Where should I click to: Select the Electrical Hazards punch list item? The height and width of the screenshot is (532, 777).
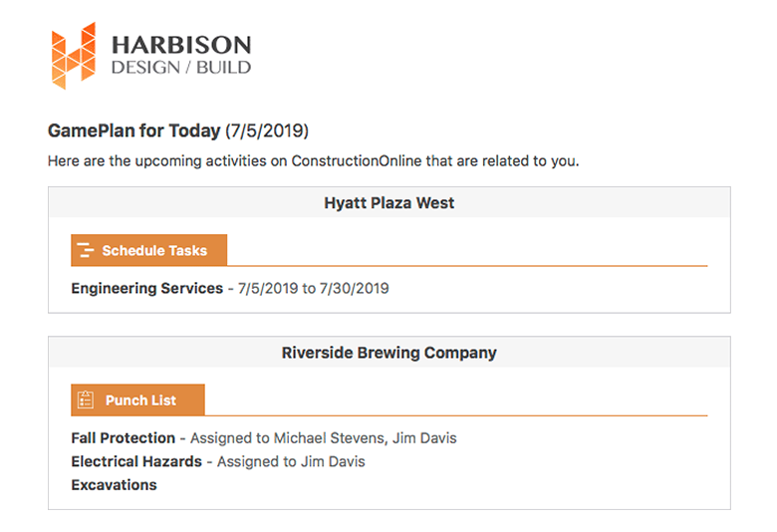pos(136,462)
